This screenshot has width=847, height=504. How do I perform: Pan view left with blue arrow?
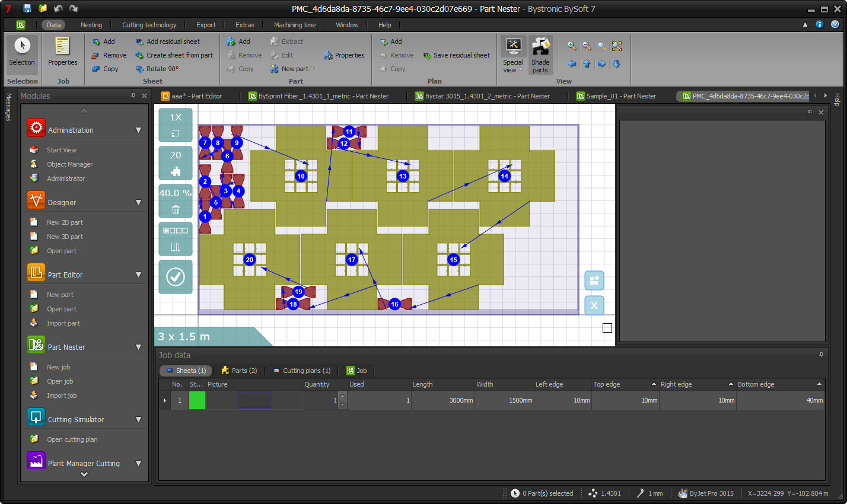572,63
